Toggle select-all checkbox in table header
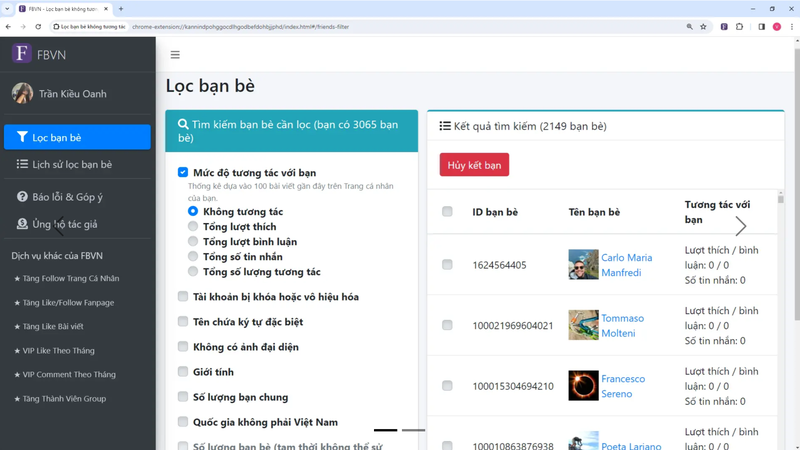 pos(447,211)
